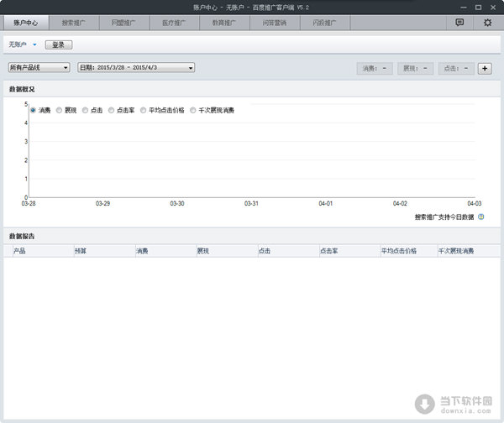
Task: Click the 登录 button
Action: pos(59,44)
